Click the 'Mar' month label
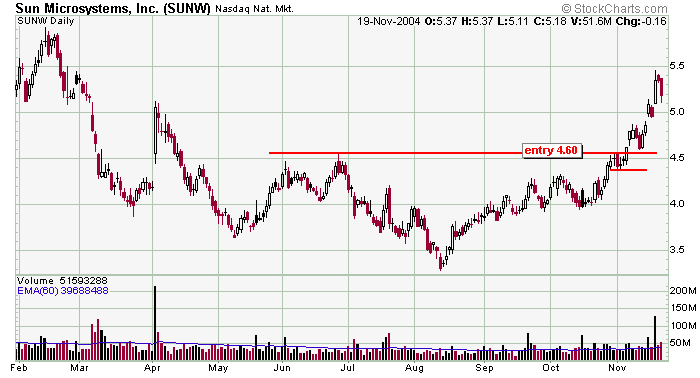The image size is (700, 378). (79, 368)
